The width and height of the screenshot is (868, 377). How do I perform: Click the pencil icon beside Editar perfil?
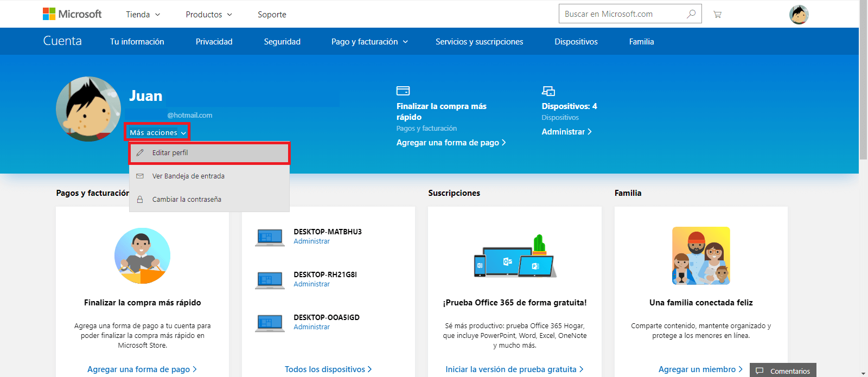[x=140, y=153]
